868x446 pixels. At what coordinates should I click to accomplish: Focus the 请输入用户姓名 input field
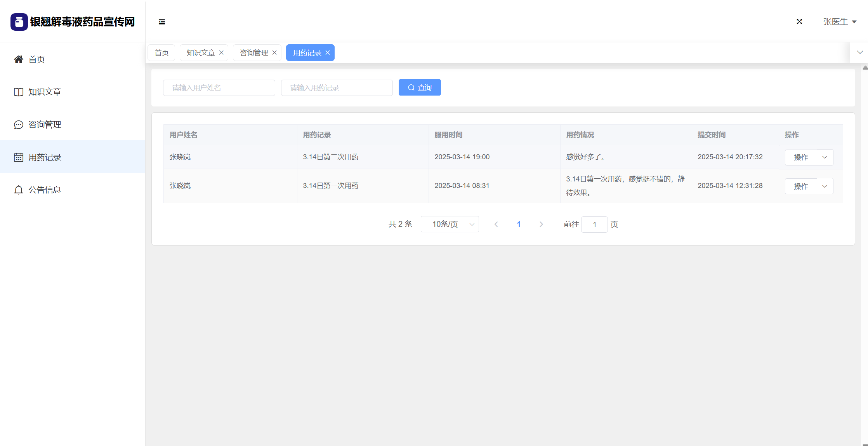point(219,88)
